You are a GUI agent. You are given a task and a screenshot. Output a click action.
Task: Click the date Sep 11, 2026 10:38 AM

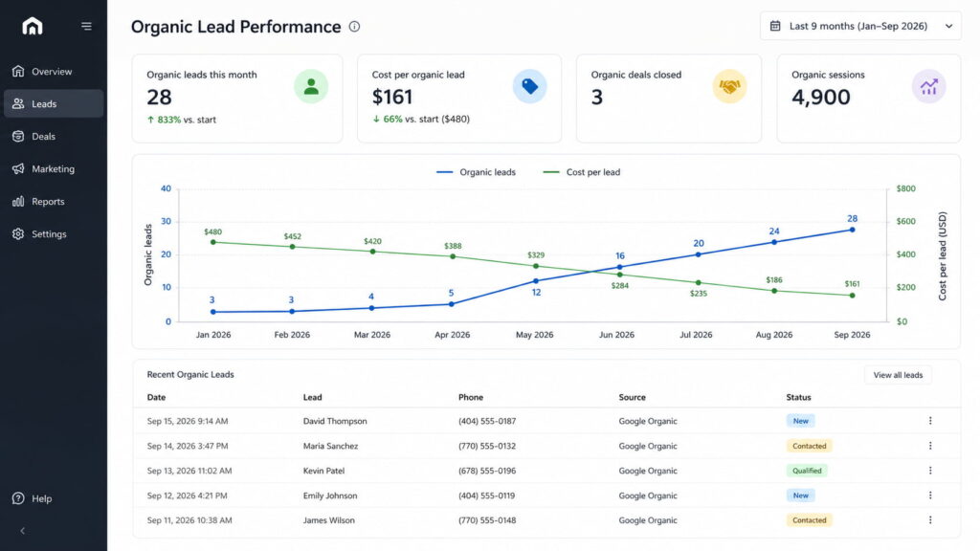(x=189, y=519)
